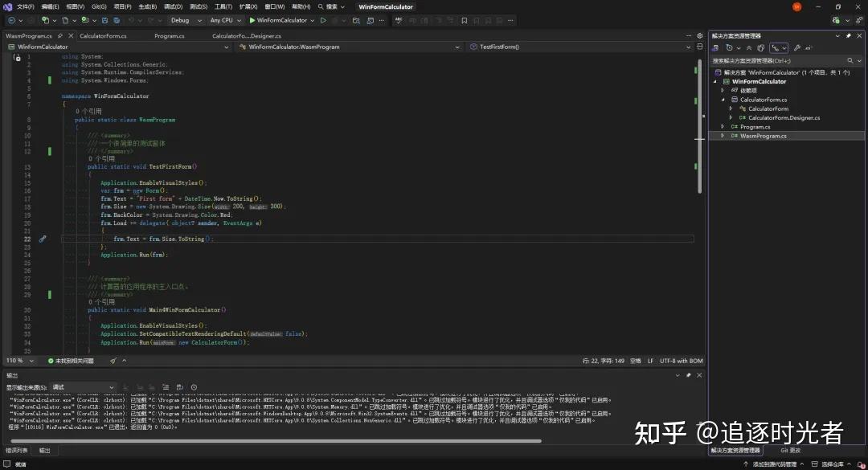Click Start Without Debugging outline play icon
The width and height of the screenshot is (868, 470).
(323, 20)
